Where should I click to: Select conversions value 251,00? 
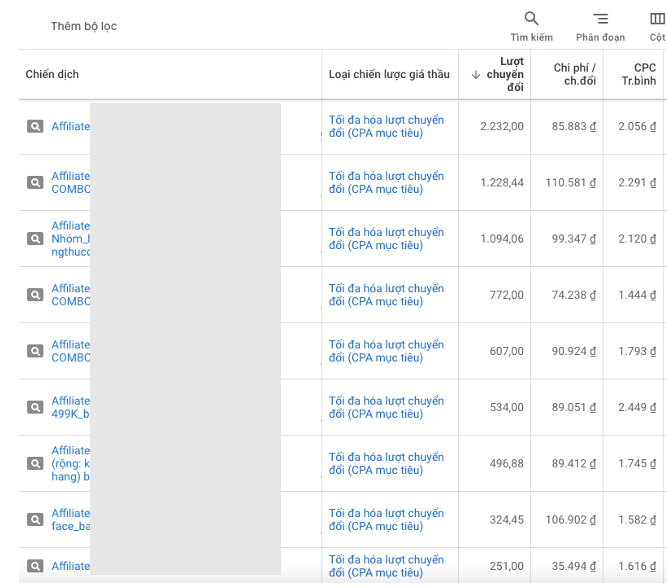507,566
